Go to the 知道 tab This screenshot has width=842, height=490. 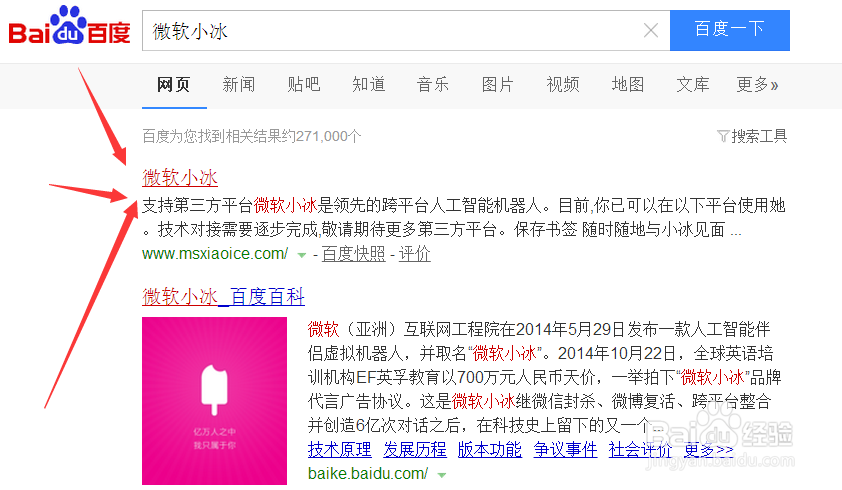click(x=369, y=84)
